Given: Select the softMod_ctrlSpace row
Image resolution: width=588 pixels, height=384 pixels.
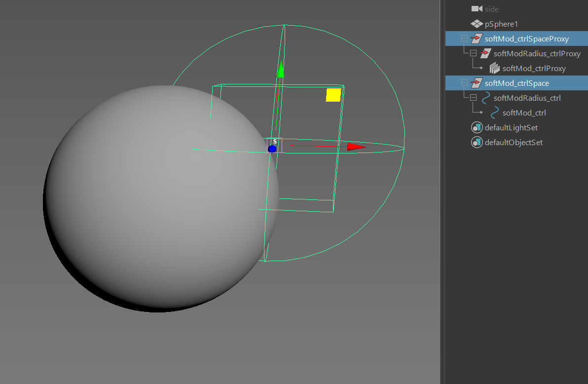Looking at the screenshot, I should tap(517, 83).
